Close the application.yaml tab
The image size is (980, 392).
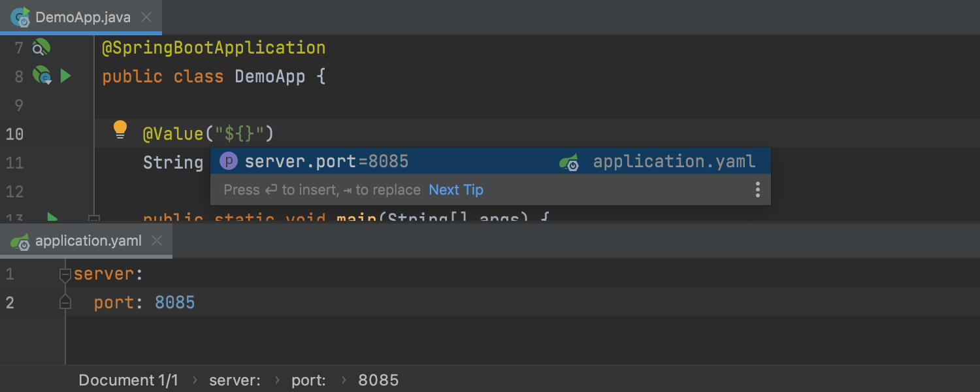pyautogui.click(x=157, y=241)
